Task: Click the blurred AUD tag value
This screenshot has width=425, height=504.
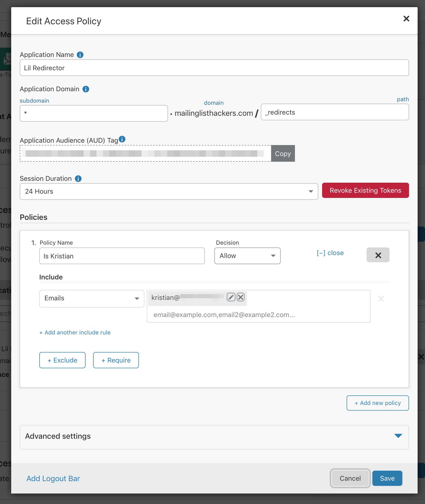Action: coord(145,153)
